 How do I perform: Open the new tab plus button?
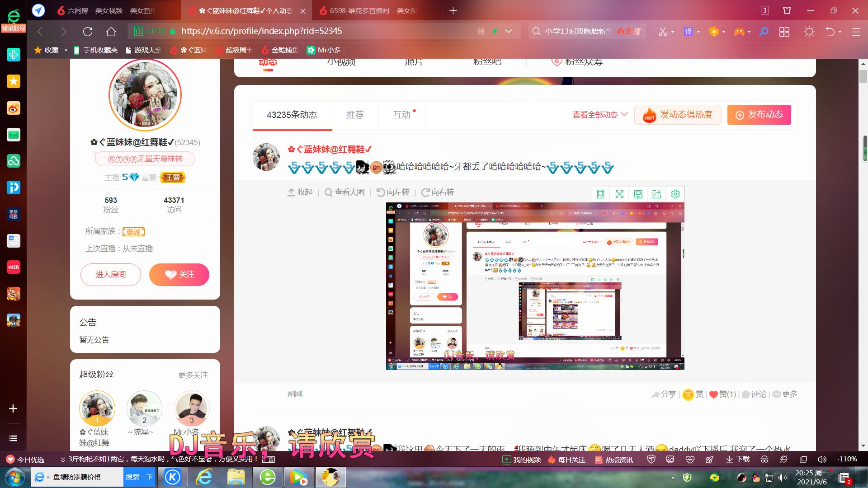coord(453,10)
